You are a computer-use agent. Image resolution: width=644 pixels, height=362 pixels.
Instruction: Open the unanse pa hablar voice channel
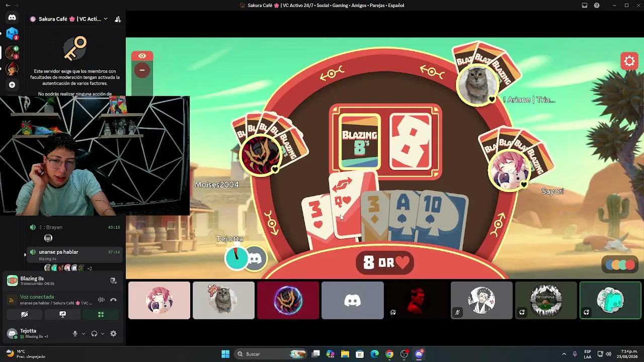pos(74,254)
